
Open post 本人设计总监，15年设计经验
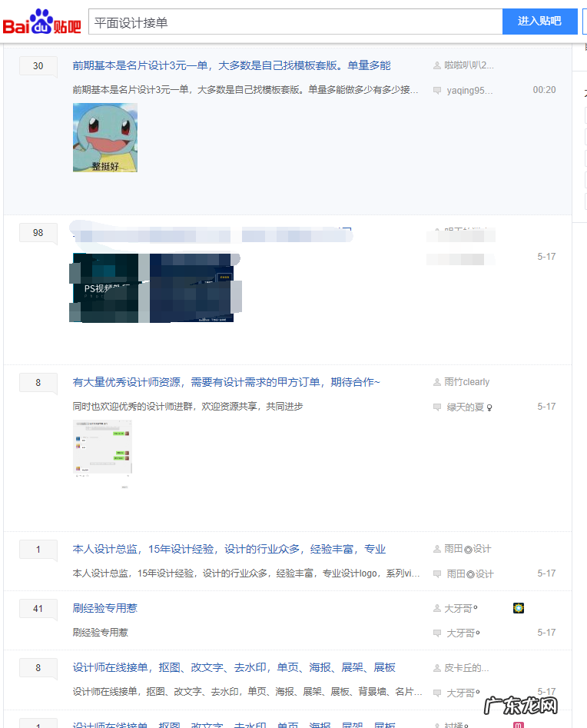coord(229,549)
